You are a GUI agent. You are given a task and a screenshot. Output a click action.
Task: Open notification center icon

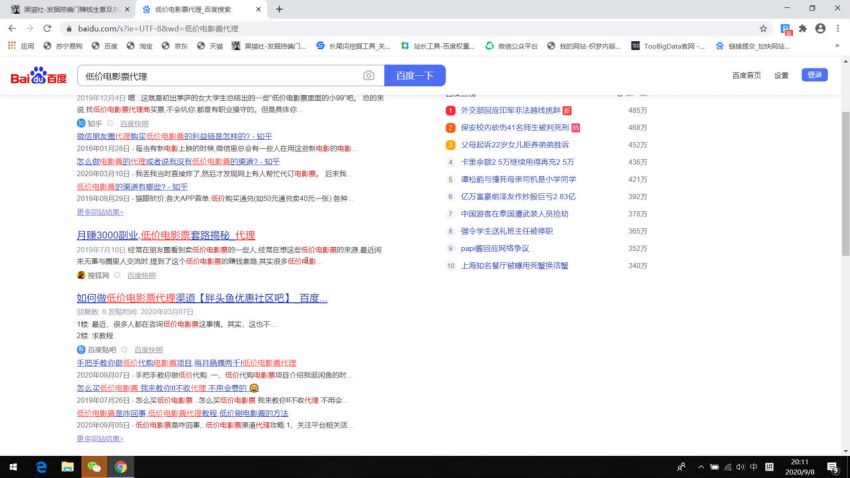click(x=833, y=467)
